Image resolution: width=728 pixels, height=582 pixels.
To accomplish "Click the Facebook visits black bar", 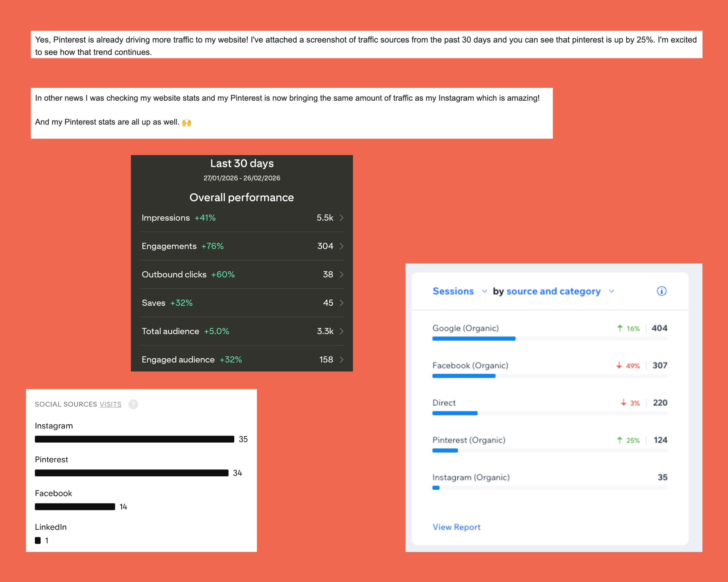I will pyautogui.click(x=75, y=506).
